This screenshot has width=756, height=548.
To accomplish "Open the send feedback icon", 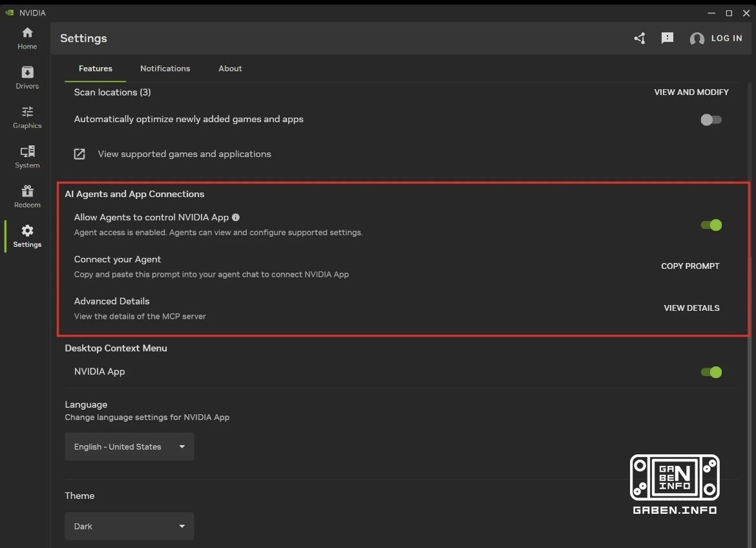I will tap(667, 38).
